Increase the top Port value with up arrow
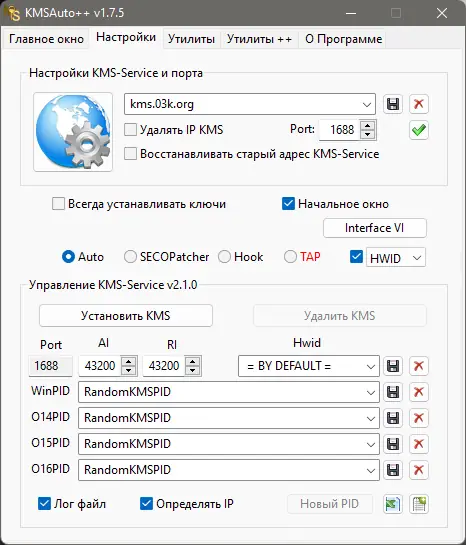Screen dimensions: 466x545 point(367,126)
